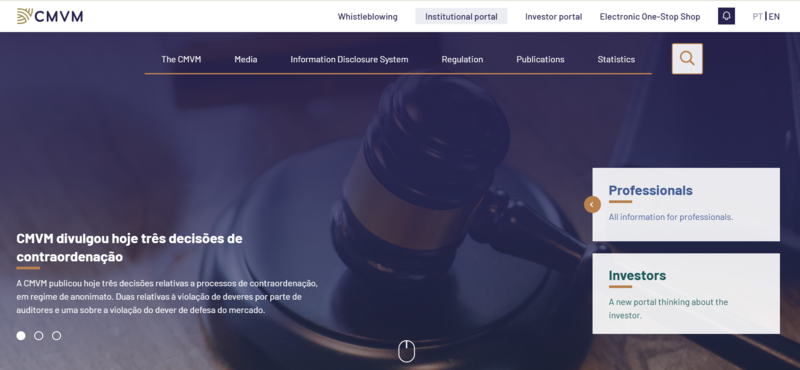Open the Investors card

686,293
